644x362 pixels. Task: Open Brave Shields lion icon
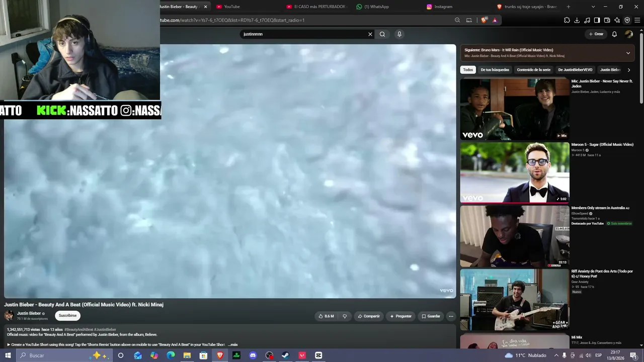(x=484, y=20)
